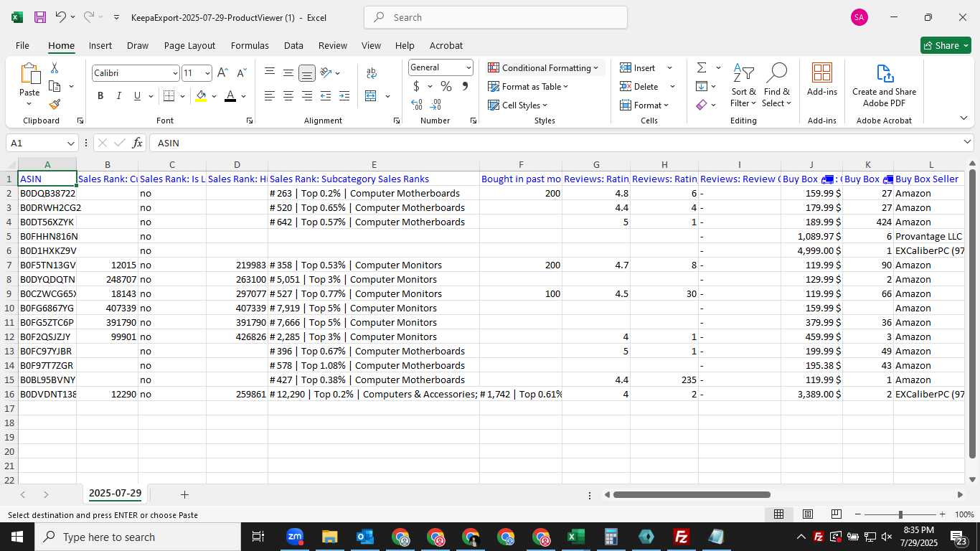Switch to Page Break Preview icon in status bar
Image resolution: width=980 pixels, height=551 pixels.
836,514
